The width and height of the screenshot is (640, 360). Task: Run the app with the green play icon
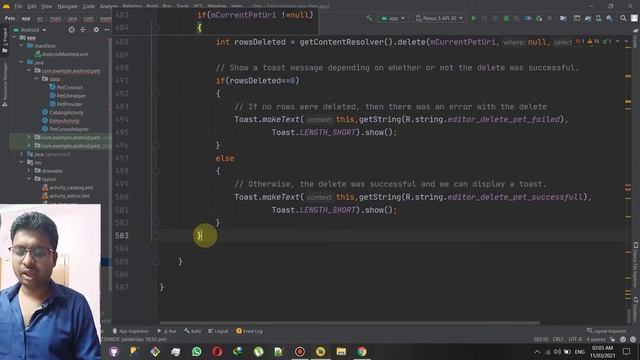click(x=473, y=18)
